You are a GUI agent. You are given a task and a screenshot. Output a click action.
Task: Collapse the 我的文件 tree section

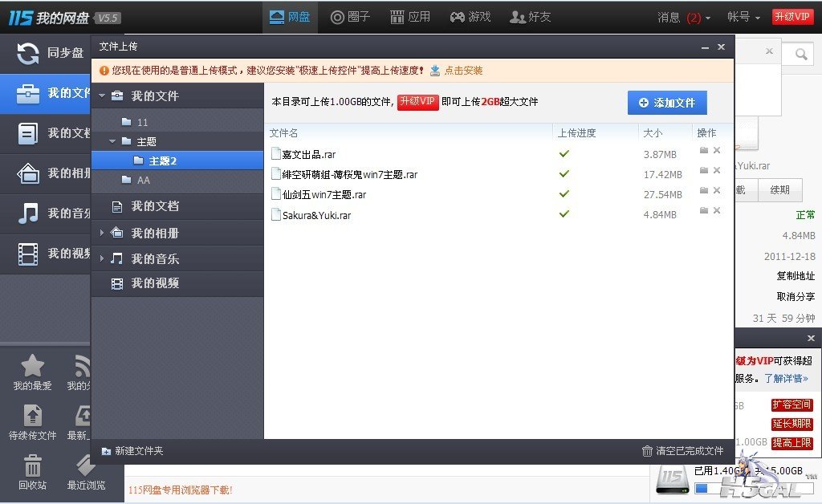[102, 96]
